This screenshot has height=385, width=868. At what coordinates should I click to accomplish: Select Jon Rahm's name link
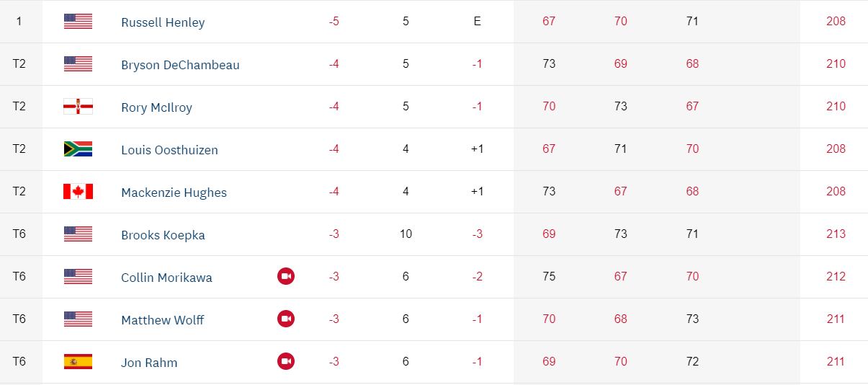point(149,363)
